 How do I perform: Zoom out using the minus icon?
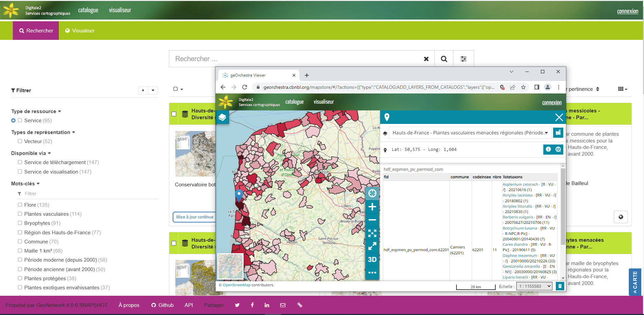coord(372,220)
